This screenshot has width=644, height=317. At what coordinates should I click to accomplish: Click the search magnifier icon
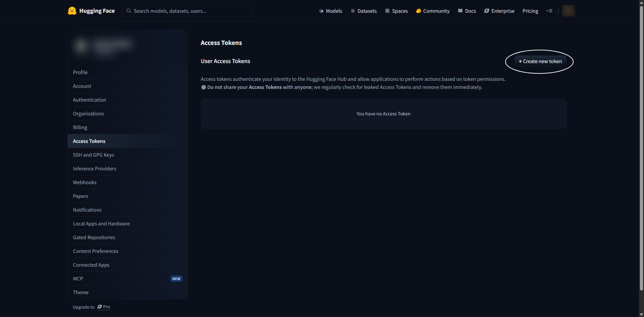129,11
